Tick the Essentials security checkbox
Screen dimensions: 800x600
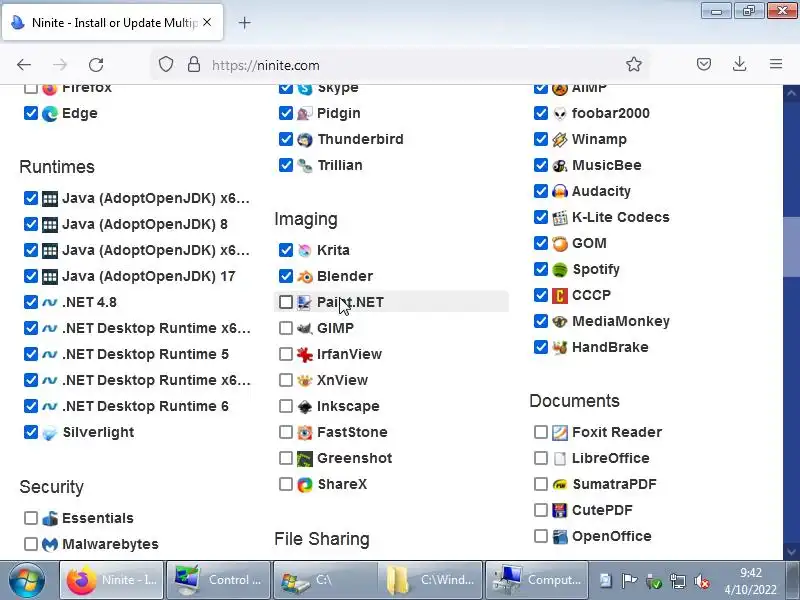click(x=31, y=518)
